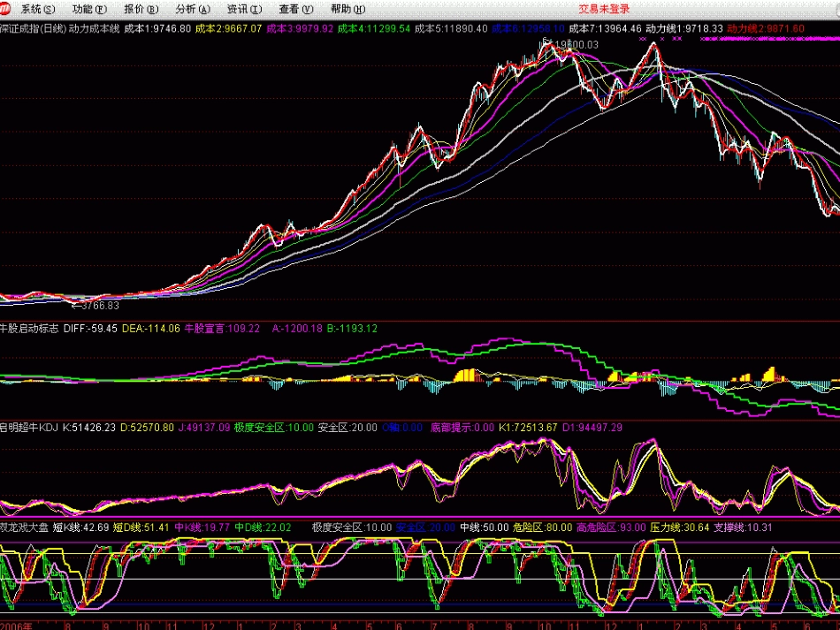Open the 系统(S) menu

(38, 9)
